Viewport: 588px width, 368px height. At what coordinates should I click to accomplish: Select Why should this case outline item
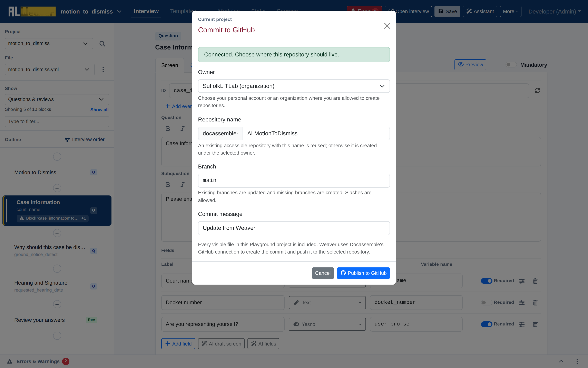[x=57, y=251]
